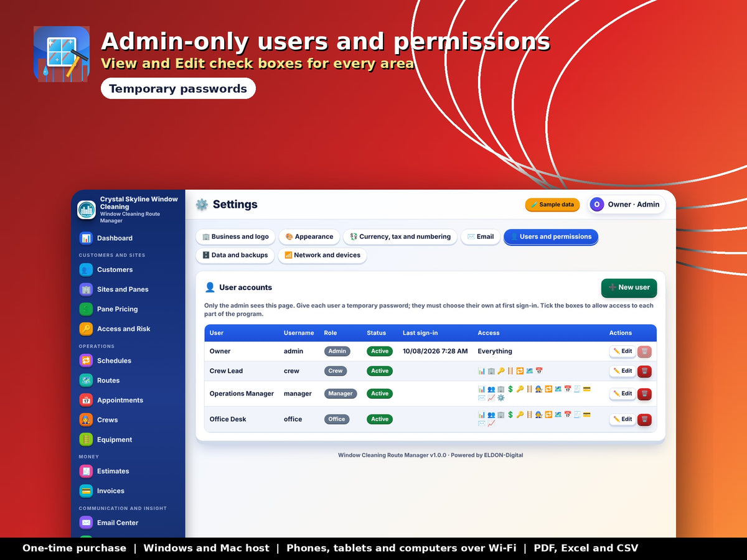Open Currency, tax and numbering tab
The width and height of the screenshot is (747, 560).
click(x=400, y=237)
